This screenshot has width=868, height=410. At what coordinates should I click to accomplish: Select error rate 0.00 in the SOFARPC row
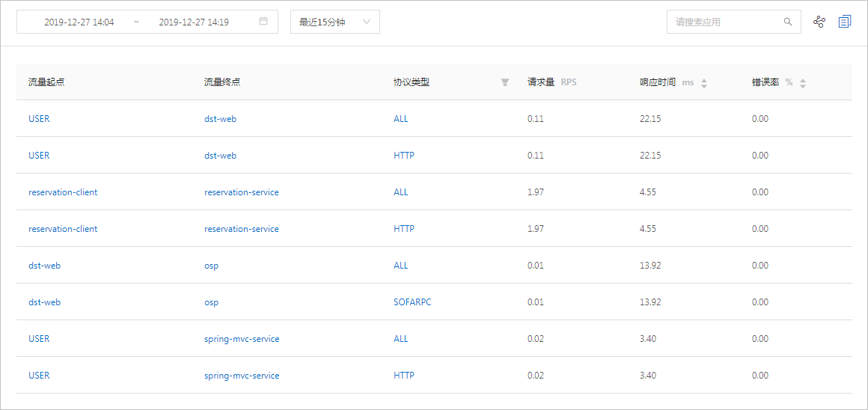point(760,302)
